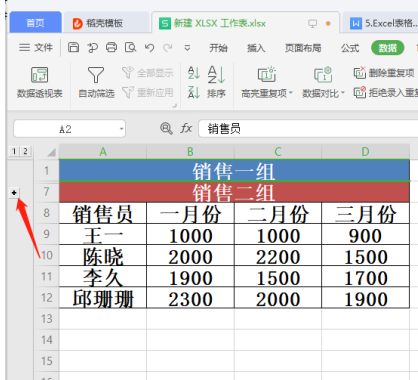The width and height of the screenshot is (418, 380).
Task: Click outline level 1 button
Action: 14,151
